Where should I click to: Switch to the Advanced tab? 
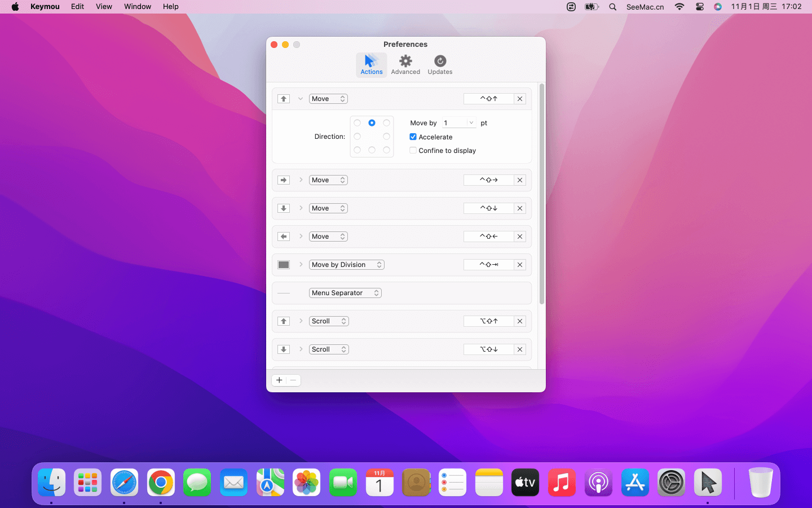point(405,62)
